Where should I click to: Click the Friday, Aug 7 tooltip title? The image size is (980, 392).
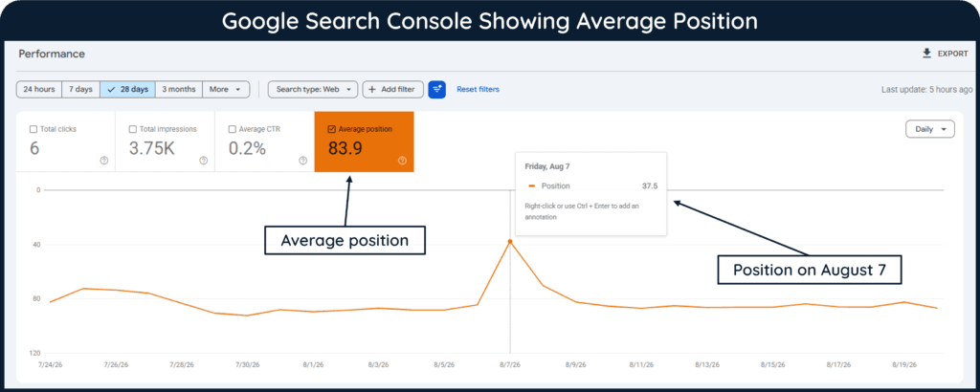[x=548, y=166]
